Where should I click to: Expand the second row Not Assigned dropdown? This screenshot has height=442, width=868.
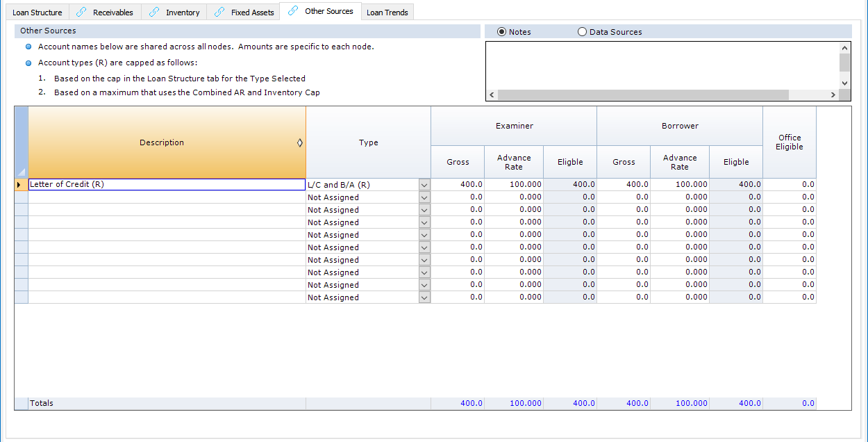point(424,197)
